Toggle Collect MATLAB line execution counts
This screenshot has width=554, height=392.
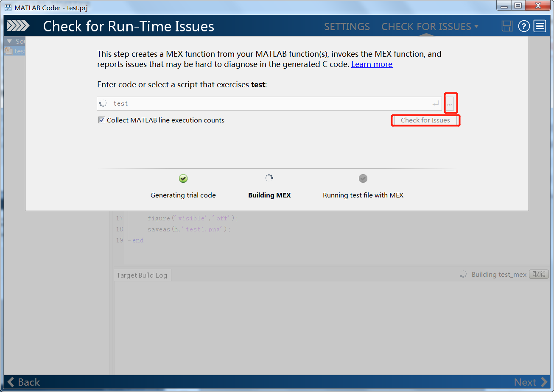click(102, 120)
